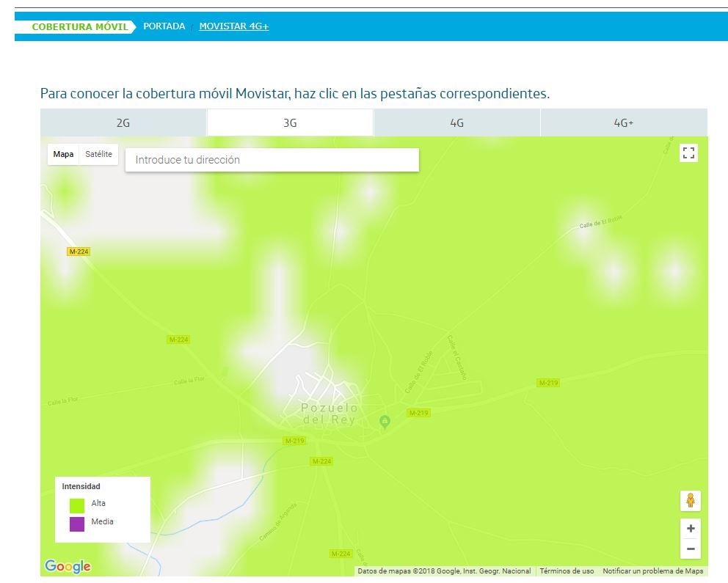Image resolution: width=728 pixels, height=583 pixels.
Task: Select the 3G coverage tab
Action: tap(290, 123)
